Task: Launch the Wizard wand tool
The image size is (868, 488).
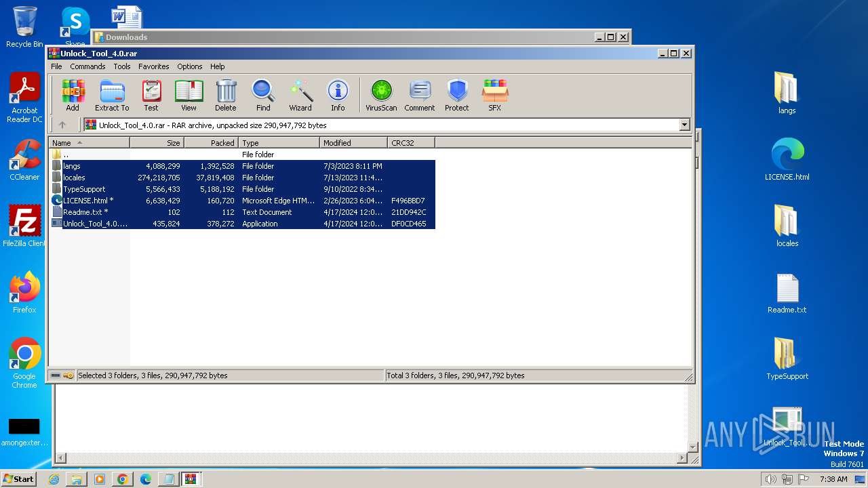Action: pyautogui.click(x=300, y=95)
